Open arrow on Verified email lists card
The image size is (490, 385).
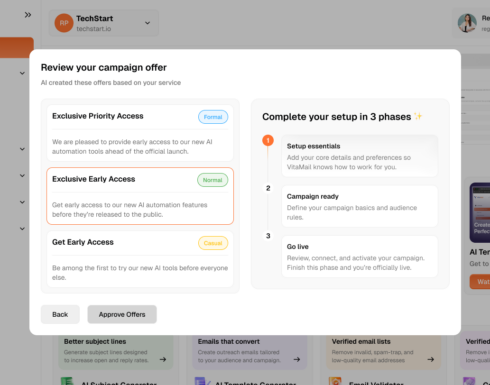(431, 359)
